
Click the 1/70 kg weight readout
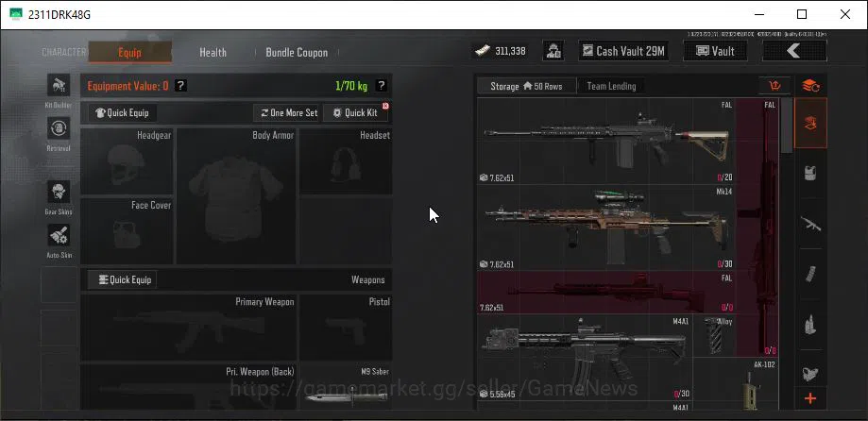pos(351,86)
